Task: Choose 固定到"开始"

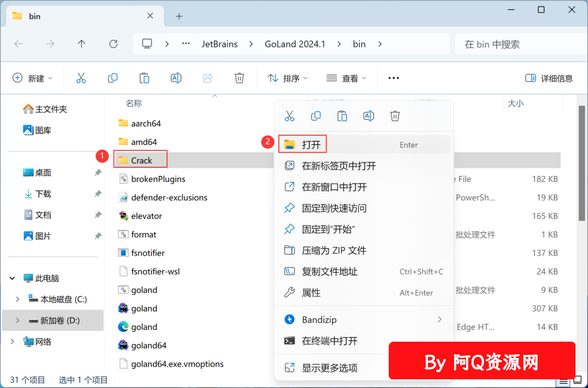Action: (x=363, y=229)
